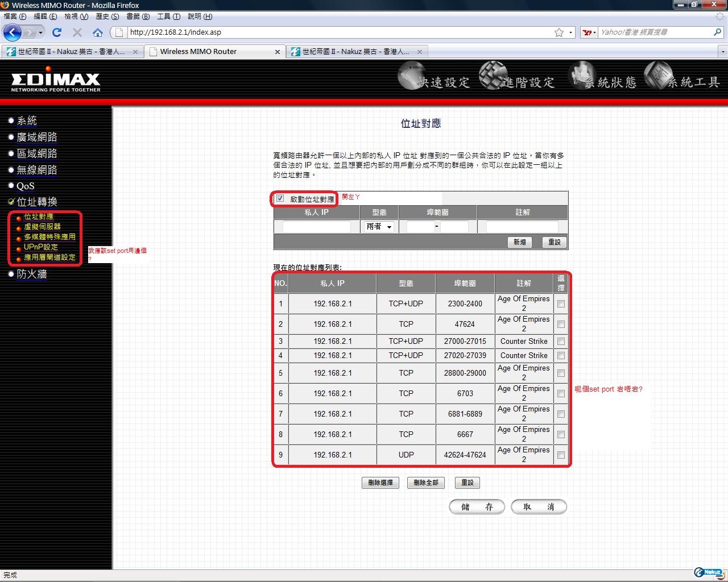Open 檔案 (F) menu
This screenshot has width=728, height=582.
pos(14,16)
